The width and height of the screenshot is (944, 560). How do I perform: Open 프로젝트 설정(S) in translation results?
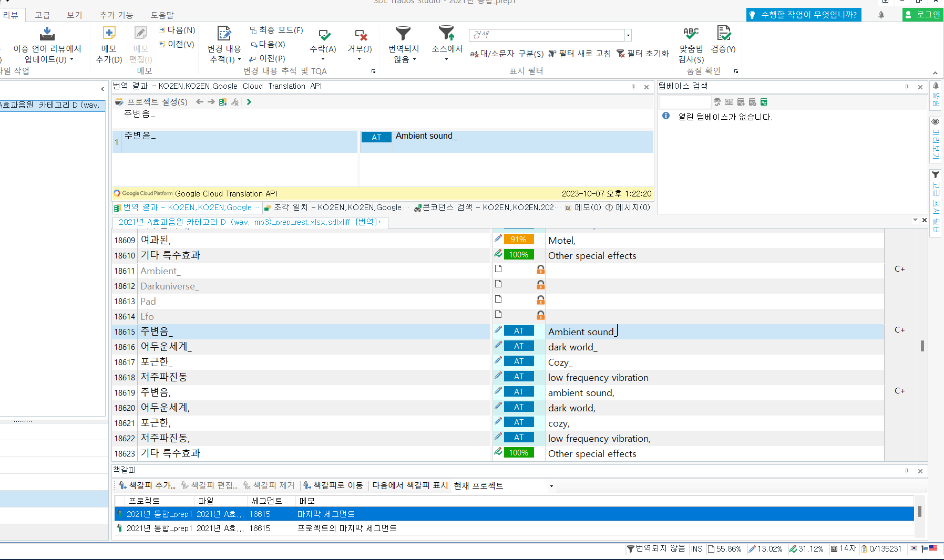(151, 102)
